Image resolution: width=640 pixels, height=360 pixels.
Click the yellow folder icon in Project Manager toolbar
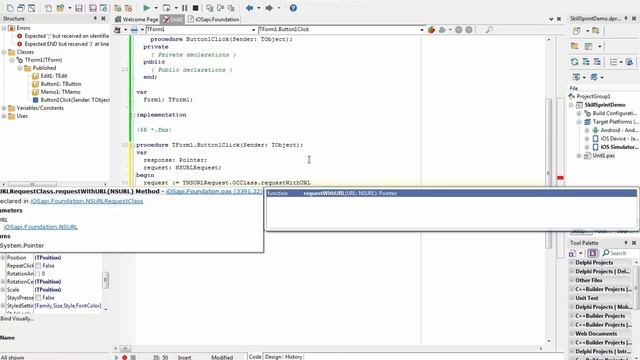(x=575, y=46)
